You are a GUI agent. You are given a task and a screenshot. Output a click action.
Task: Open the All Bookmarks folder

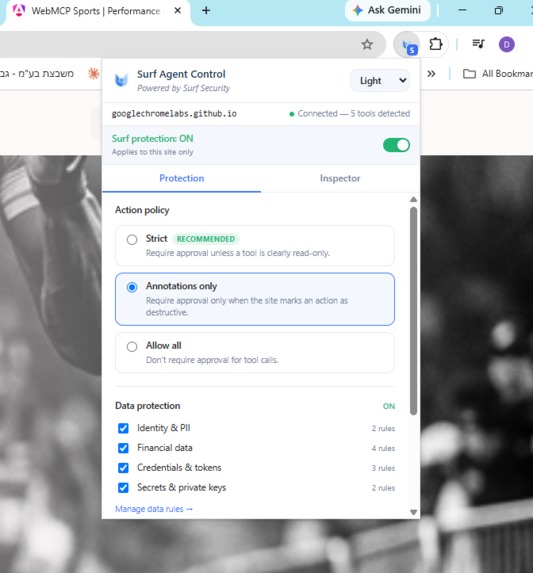tap(498, 74)
